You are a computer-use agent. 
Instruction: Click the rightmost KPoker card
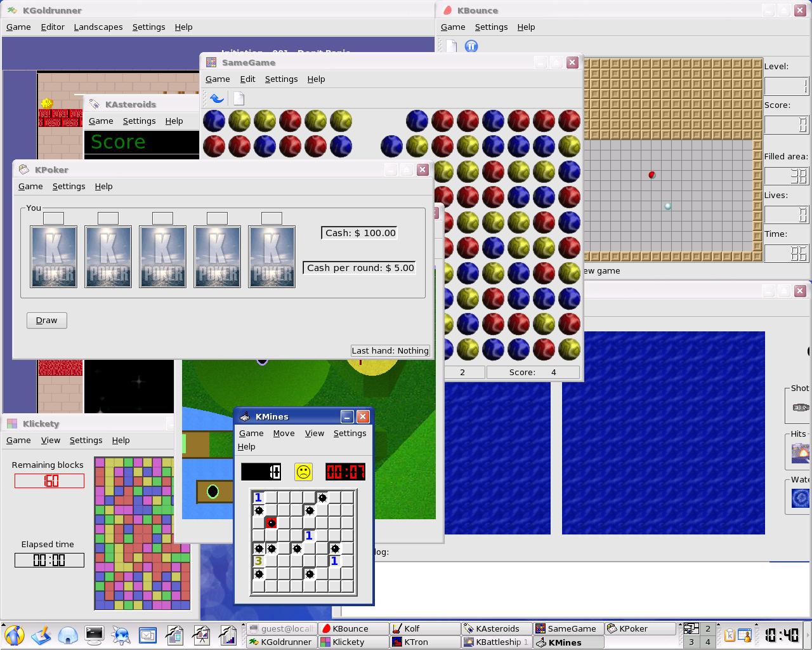272,256
